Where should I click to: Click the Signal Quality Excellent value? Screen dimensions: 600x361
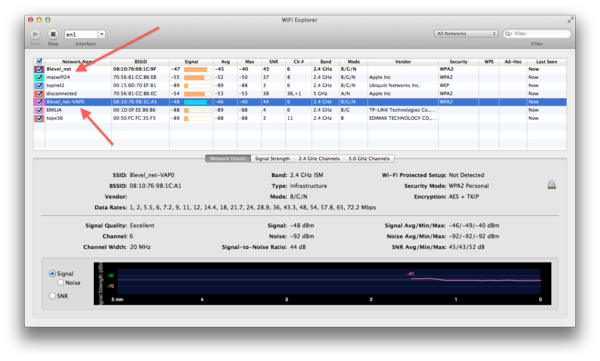click(142, 225)
